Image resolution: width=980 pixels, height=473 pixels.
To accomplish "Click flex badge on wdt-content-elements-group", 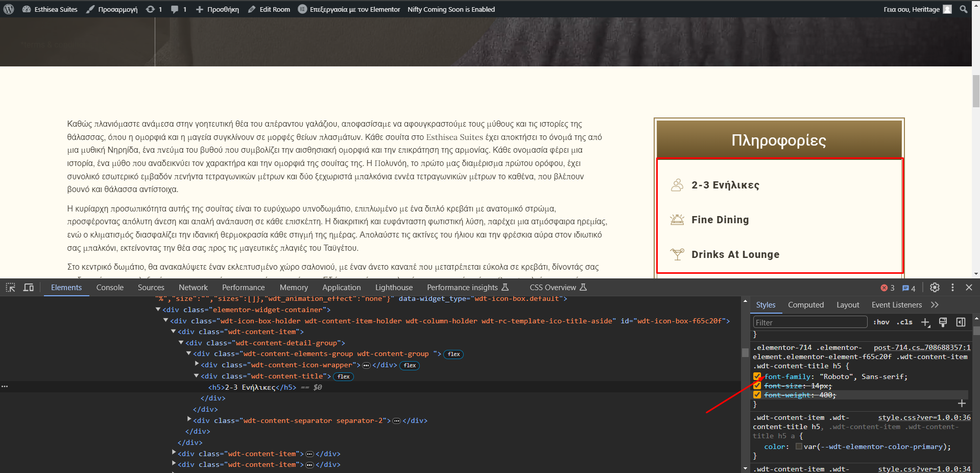I will pyautogui.click(x=453, y=354).
